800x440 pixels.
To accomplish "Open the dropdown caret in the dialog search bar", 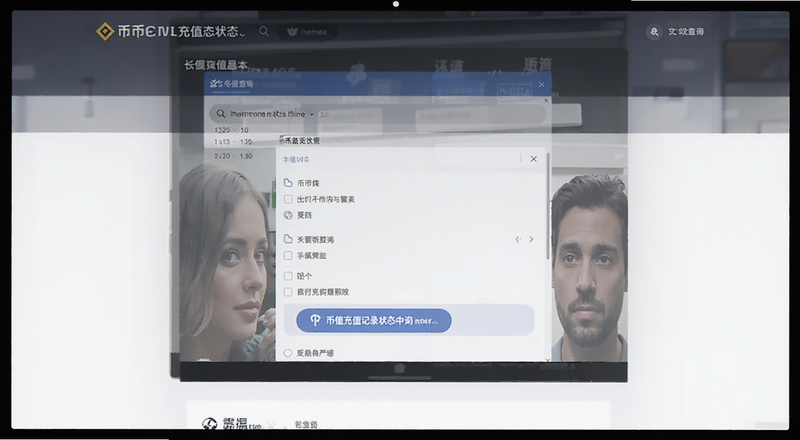I will [x=312, y=114].
